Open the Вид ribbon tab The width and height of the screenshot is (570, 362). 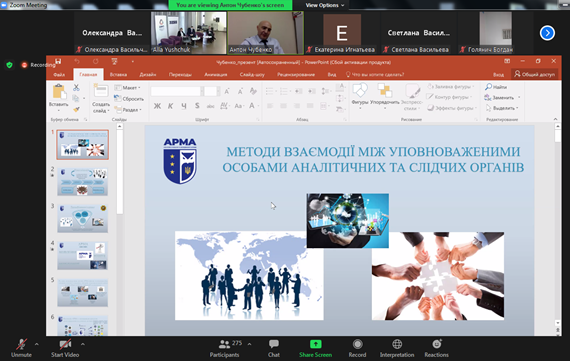click(332, 75)
